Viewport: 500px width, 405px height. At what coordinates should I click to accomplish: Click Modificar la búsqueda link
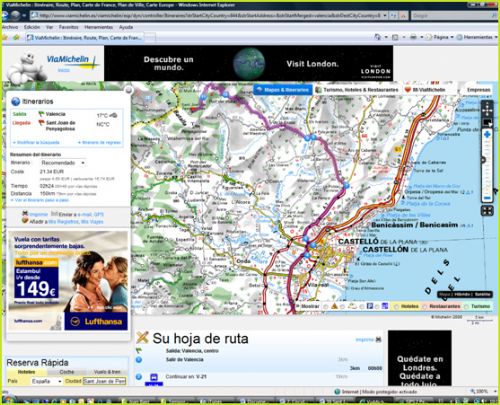tap(36, 142)
